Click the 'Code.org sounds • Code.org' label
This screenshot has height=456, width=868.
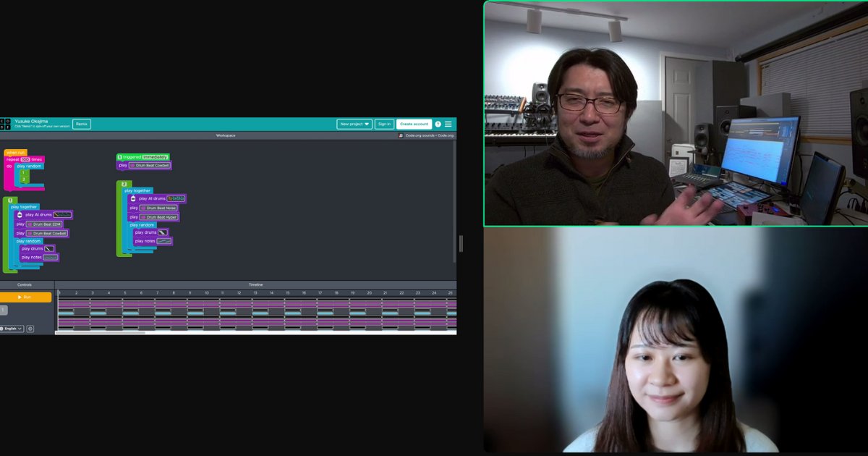430,135
